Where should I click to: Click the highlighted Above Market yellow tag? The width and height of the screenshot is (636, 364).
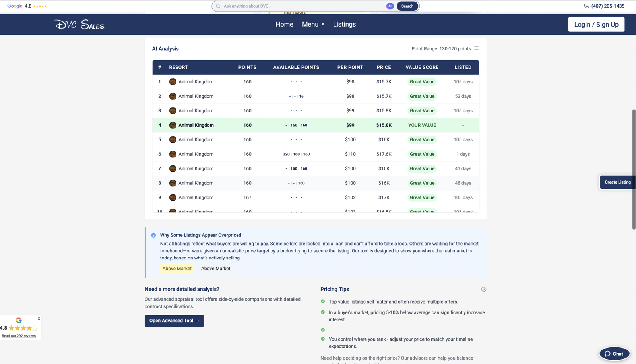[177, 269]
